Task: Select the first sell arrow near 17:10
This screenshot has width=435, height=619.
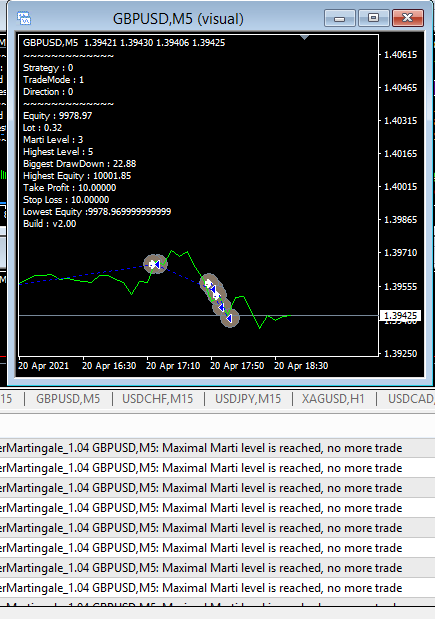Action: 157,264
